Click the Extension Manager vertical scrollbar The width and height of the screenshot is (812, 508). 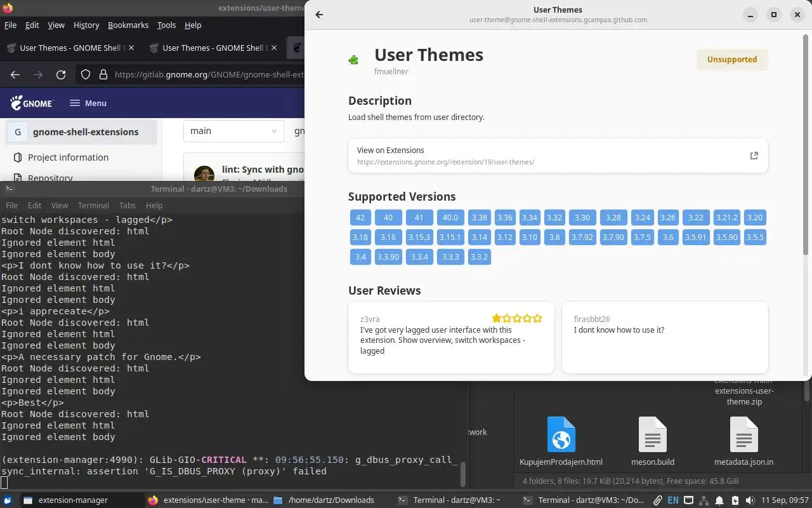[x=806, y=146]
